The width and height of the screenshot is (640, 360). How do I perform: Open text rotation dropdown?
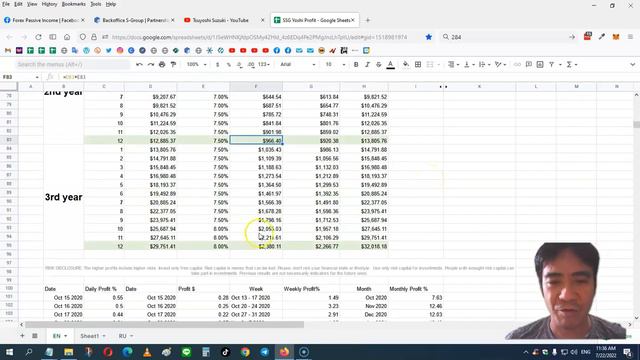click(500, 64)
